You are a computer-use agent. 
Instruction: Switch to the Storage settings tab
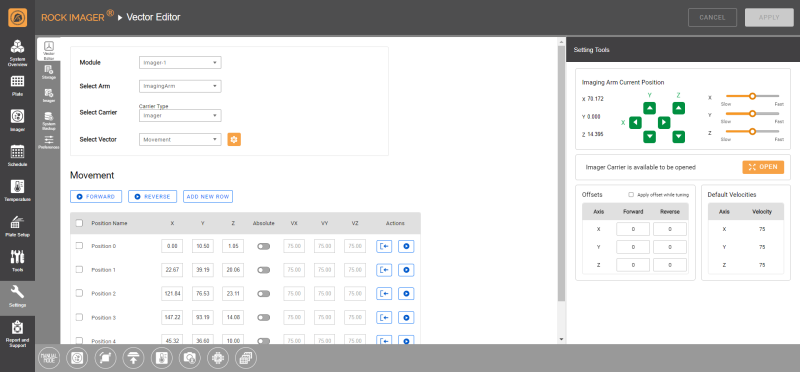point(49,72)
